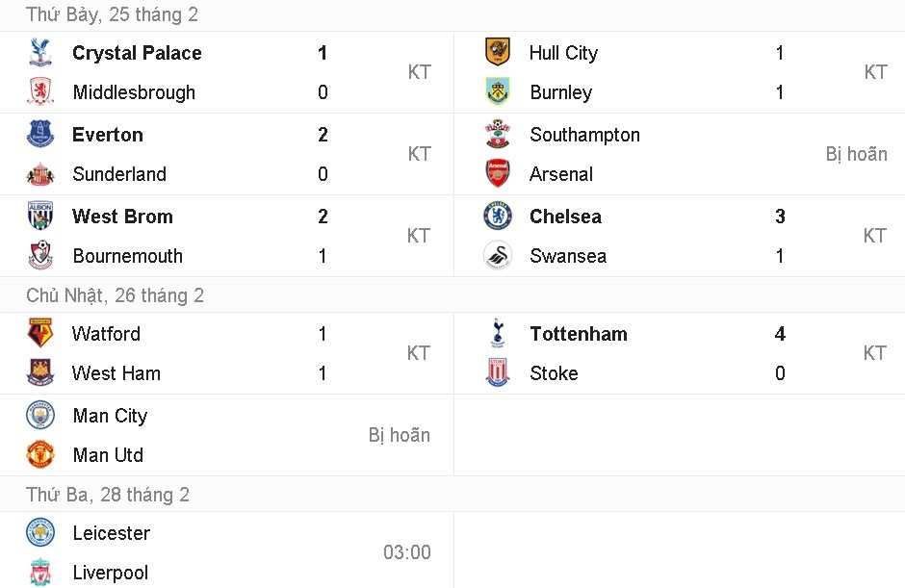The width and height of the screenshot is (905, 588).
Task: Click the Man City postponed status
Action: click(399, 435)
